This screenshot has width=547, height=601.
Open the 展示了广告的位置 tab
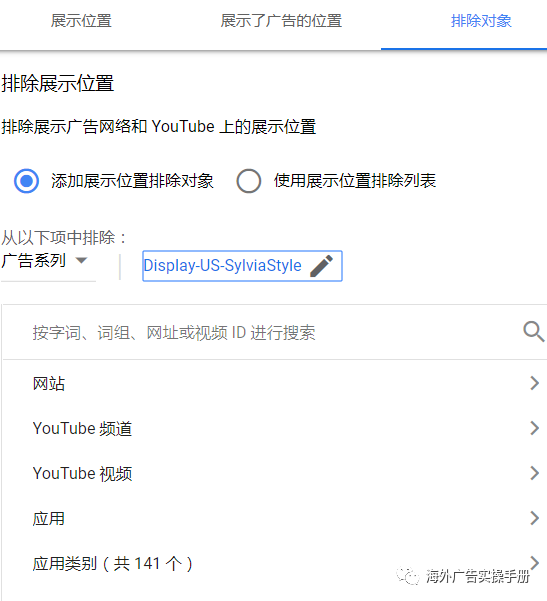pos(281,21)
